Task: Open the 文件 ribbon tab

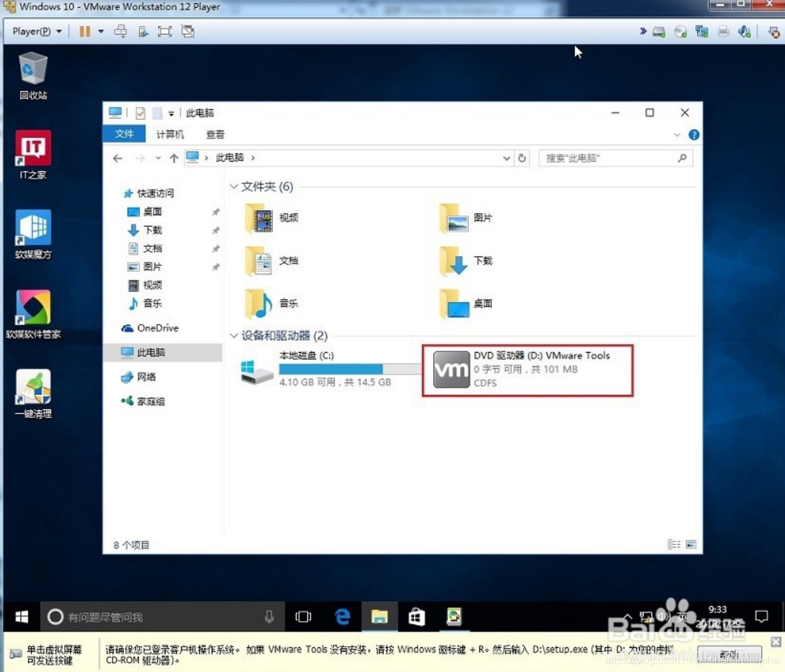Action: [124, 134]
